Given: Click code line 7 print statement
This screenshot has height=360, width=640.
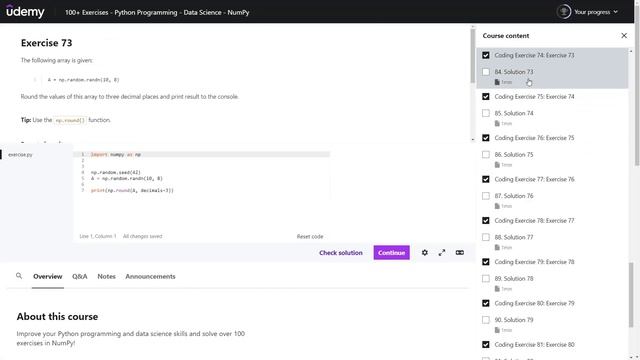Looking at the screenshot, I should click(132, 190).
